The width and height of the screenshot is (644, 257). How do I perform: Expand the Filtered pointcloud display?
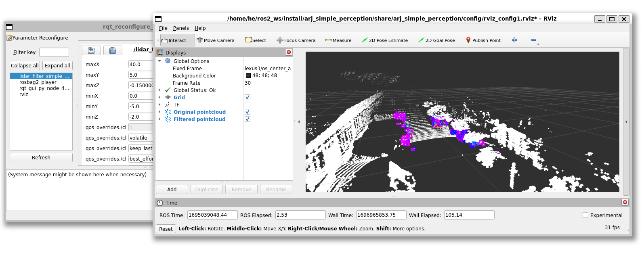click(x=159, y=119)
